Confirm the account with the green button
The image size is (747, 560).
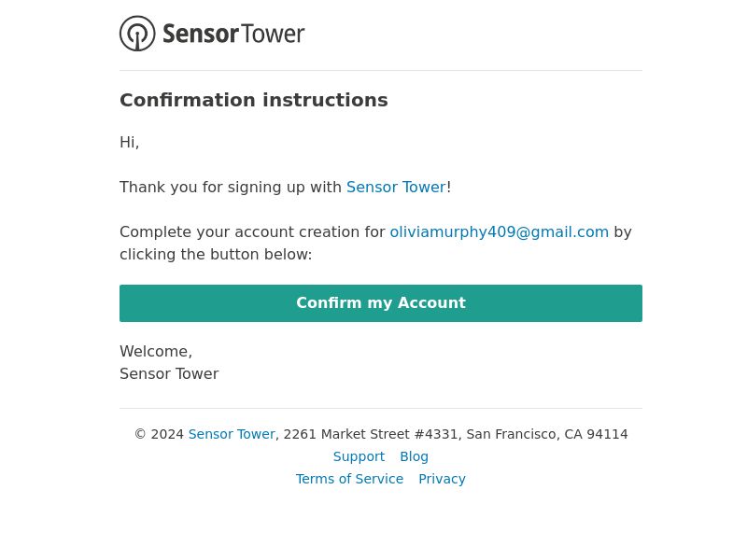click(381, 303)
